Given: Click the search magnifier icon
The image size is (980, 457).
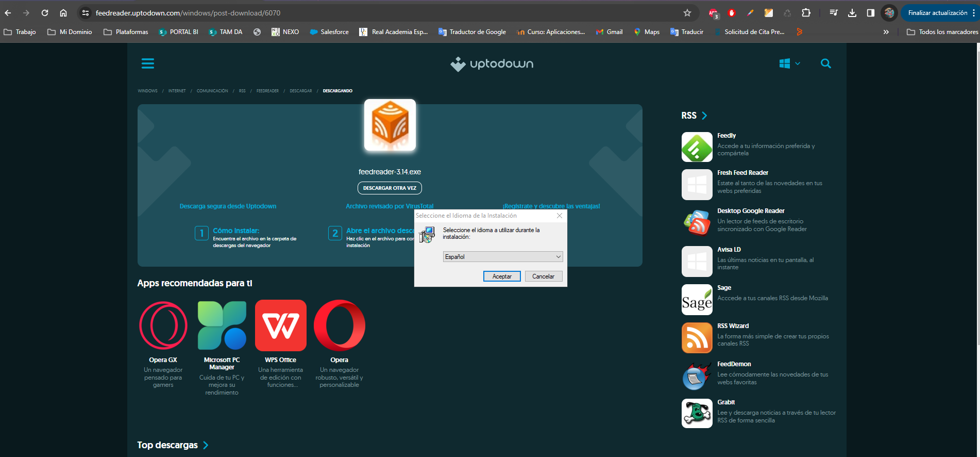Looking at the screenshot, I should 825,63.
